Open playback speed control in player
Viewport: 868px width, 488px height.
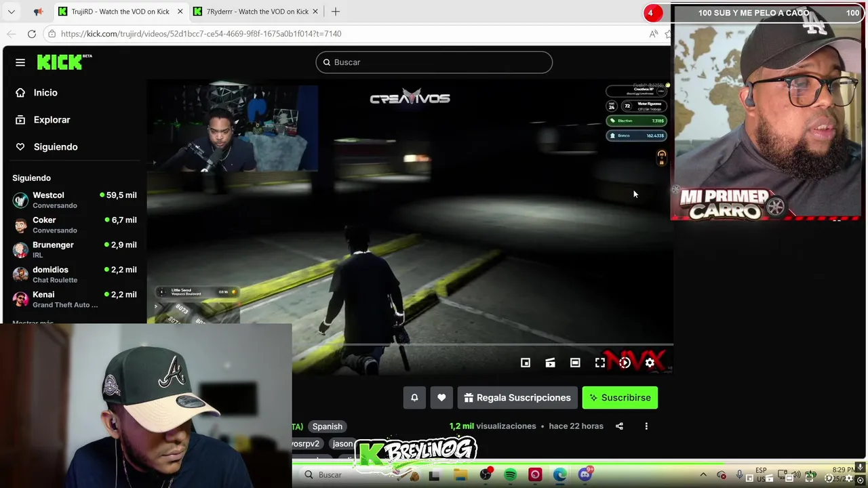(x=625, y=363)
